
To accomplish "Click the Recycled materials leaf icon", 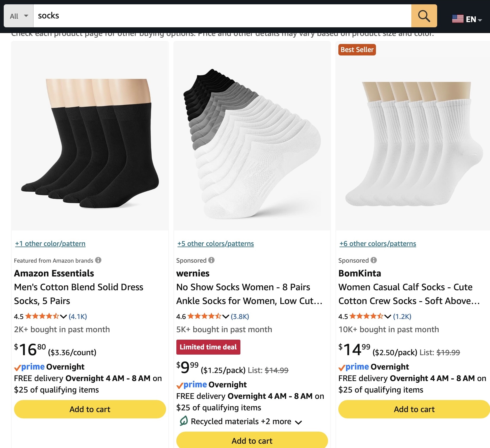I will pyautogui.click(x=184, y=421).
